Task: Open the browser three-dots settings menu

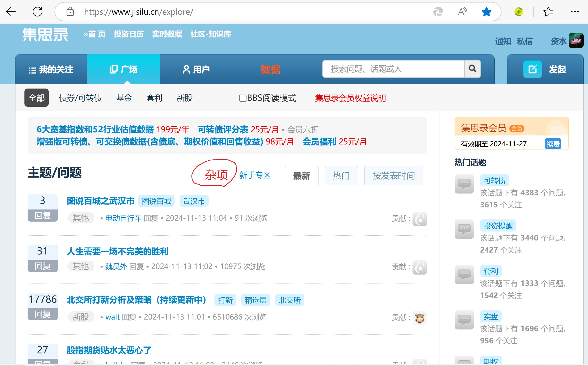Action: [575, 12]
